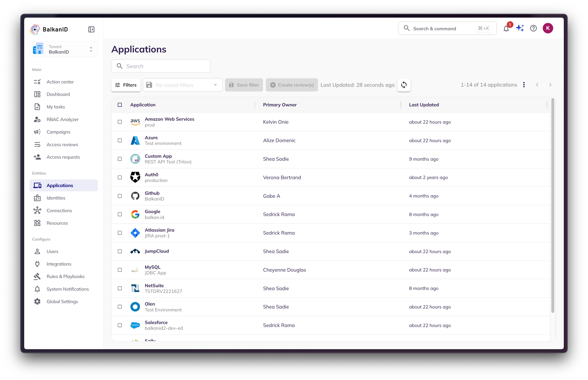Click the Search & command field
This screenshot has width=588, height=380.
[447, 28]
